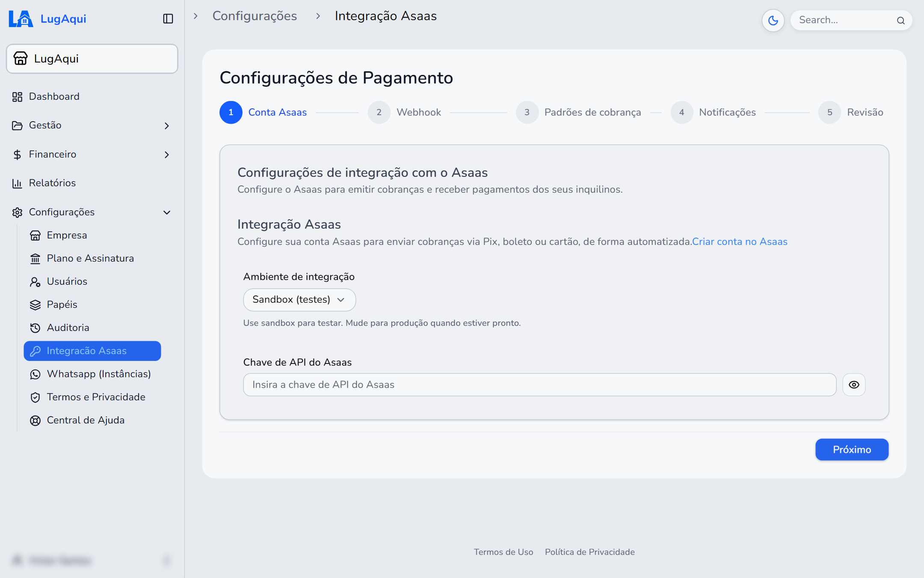Open the Sandbox (testes) environment dropdown
This screenshot has height=578, width=924.
(x=299, y=300)
